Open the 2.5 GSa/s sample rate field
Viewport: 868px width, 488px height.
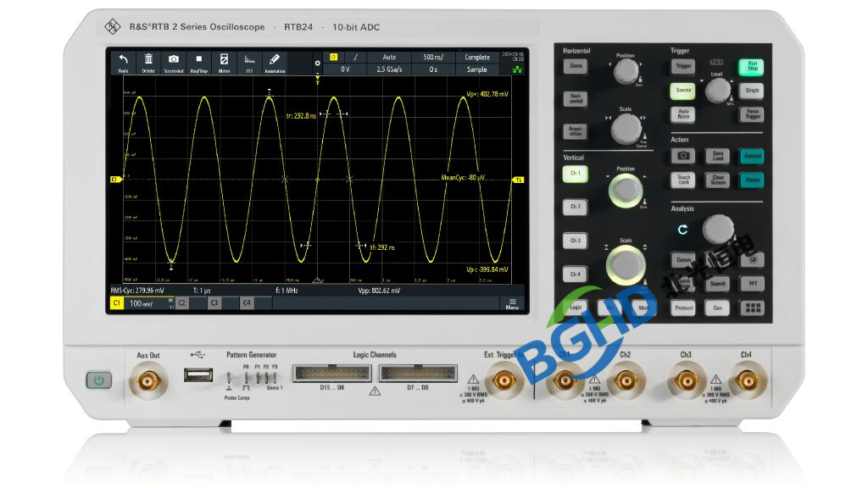point(389,69)
